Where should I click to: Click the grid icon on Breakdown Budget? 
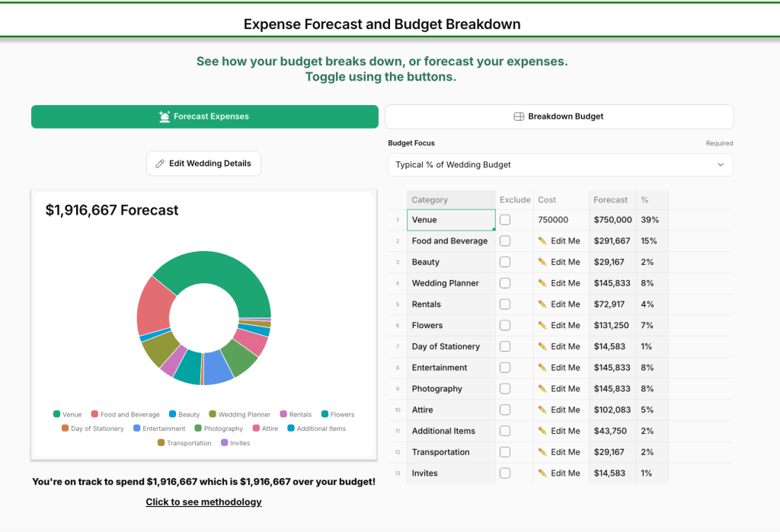coord(519,116)
